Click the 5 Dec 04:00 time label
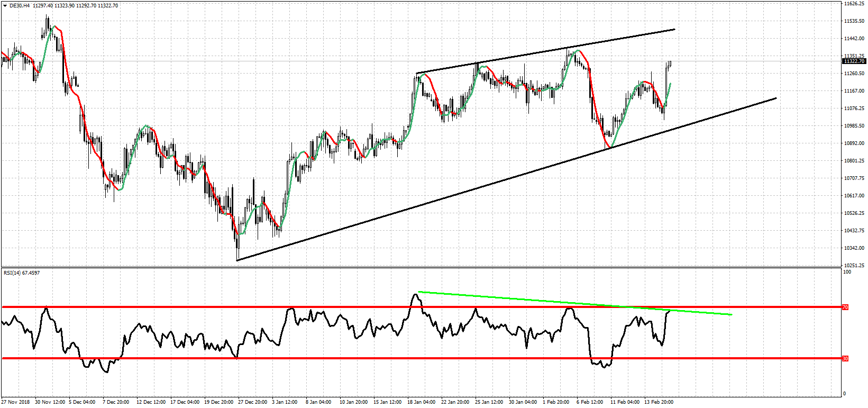This screenshot has width=868, height=408. point(82,402)
